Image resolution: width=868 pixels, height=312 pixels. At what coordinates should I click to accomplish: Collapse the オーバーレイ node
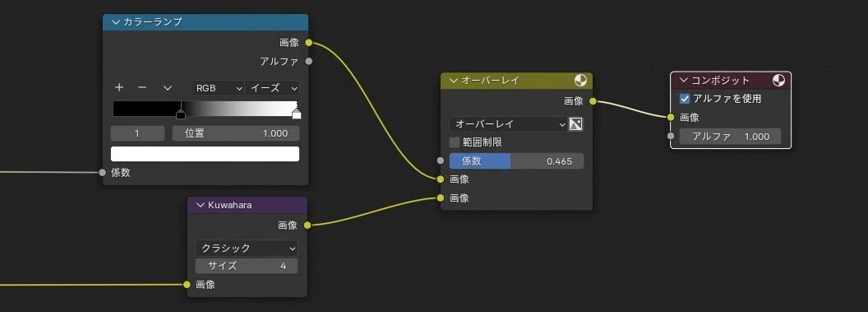coord(454,81)
